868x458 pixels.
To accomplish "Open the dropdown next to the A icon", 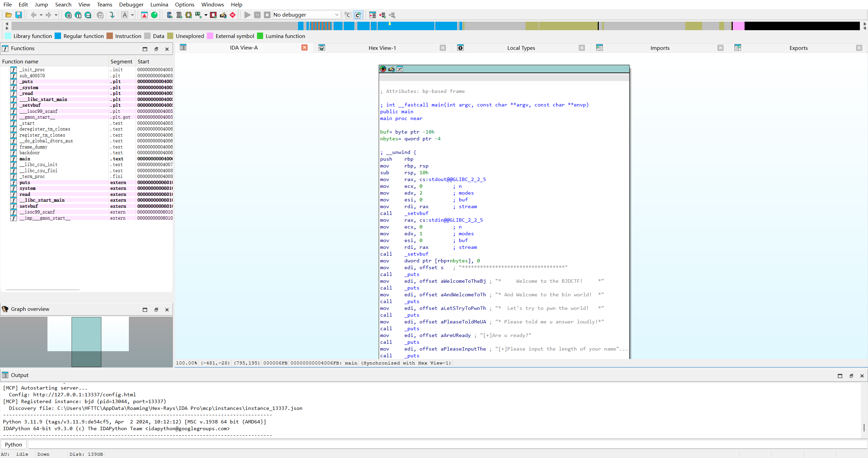I will (x=132, y=15).
